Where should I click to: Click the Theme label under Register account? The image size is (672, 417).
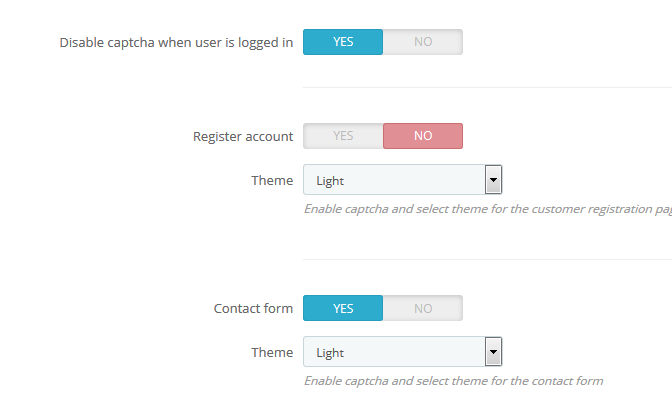pos(272,181)
